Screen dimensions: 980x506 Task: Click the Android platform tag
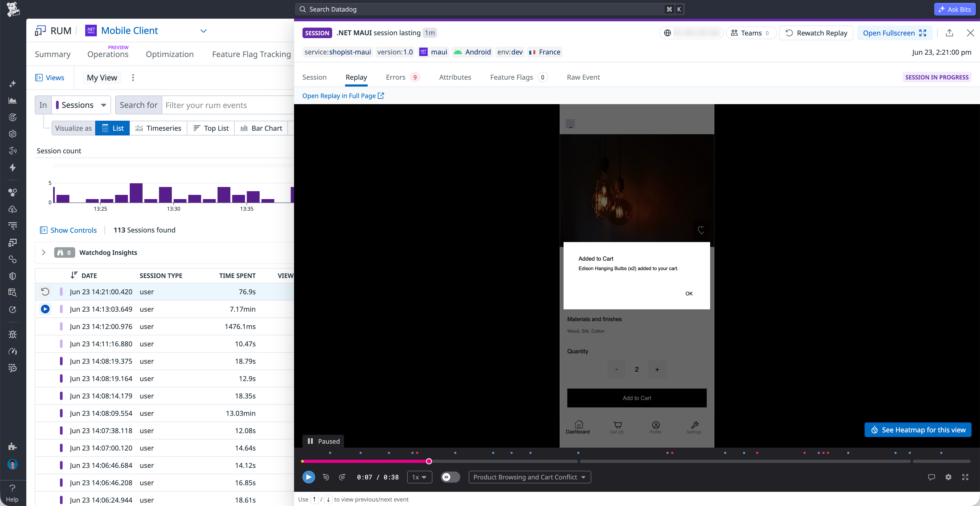(472, 52)
